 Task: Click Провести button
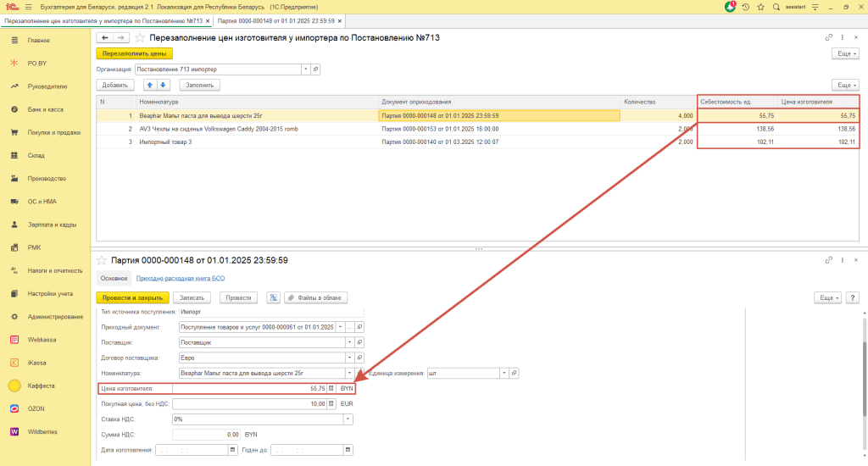(238, 297)
